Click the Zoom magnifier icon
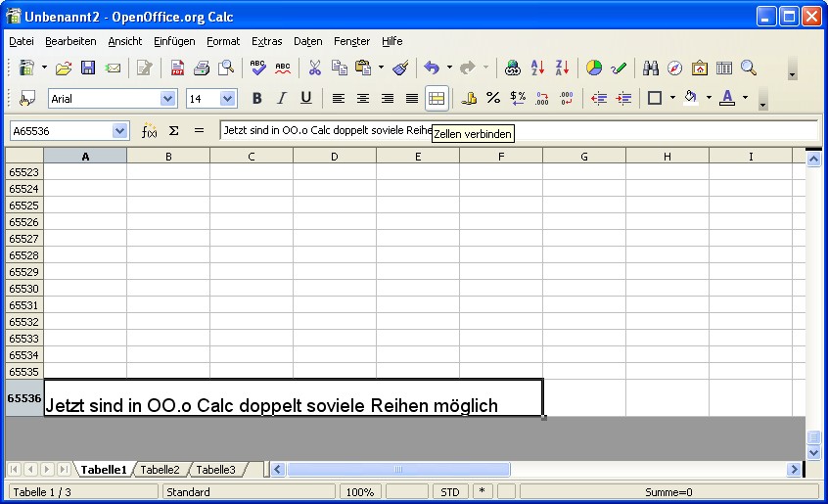 point(749,69)
